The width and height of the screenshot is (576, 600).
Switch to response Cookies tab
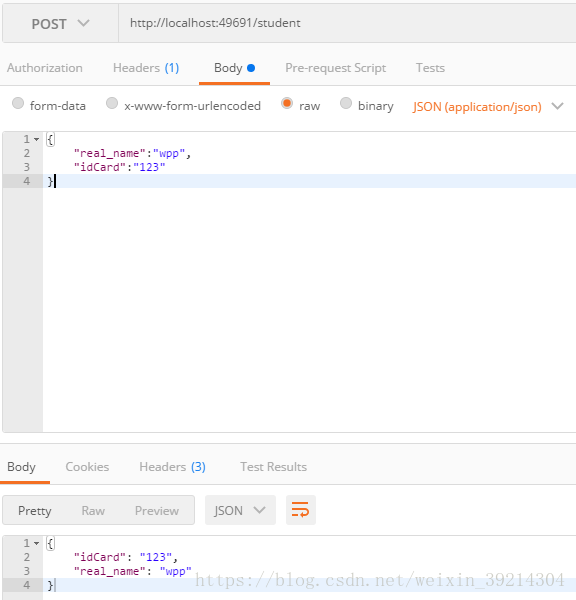pyautogui.click(x=87, y=467)
